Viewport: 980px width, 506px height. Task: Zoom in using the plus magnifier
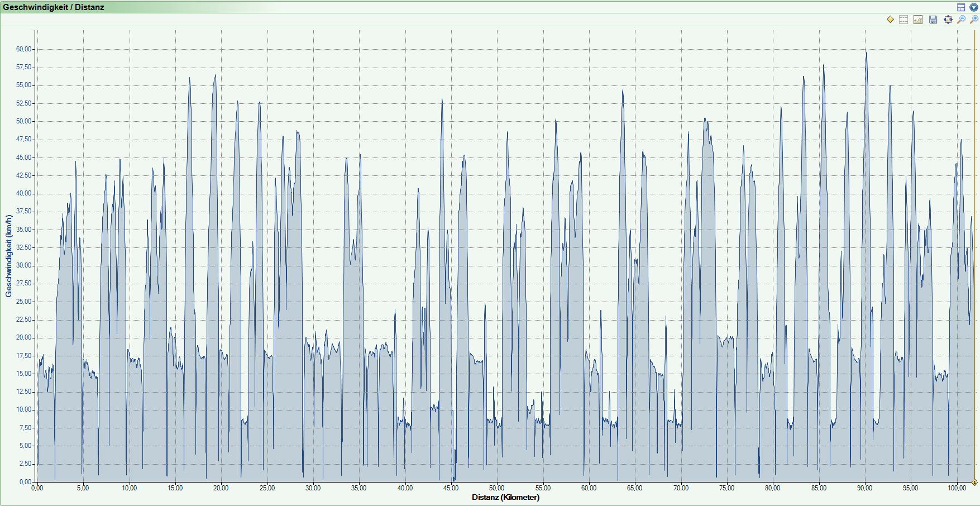pos(974,20)
